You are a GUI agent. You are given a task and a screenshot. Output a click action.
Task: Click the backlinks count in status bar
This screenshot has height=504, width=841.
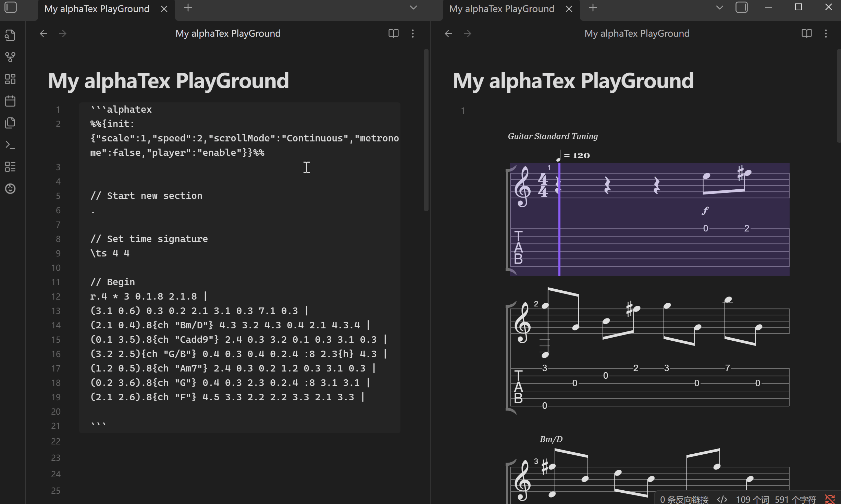[x=684, y=499]
